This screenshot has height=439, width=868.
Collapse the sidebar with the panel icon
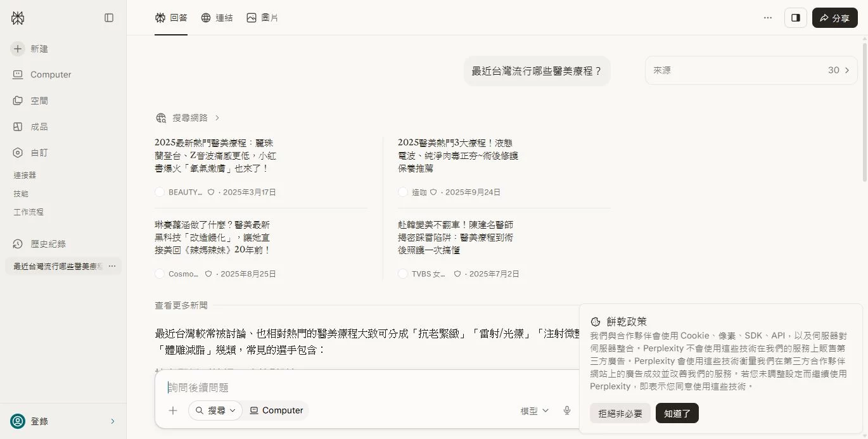tap(109, 18)
